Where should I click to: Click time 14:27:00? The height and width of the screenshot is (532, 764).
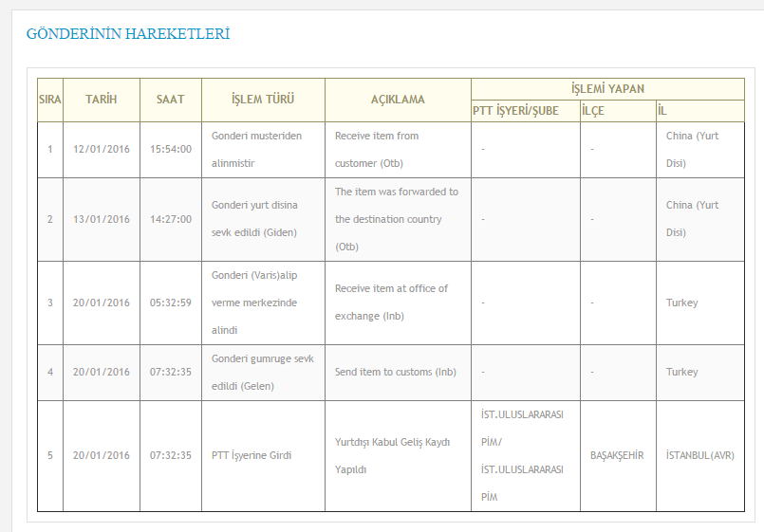[171, 219]
